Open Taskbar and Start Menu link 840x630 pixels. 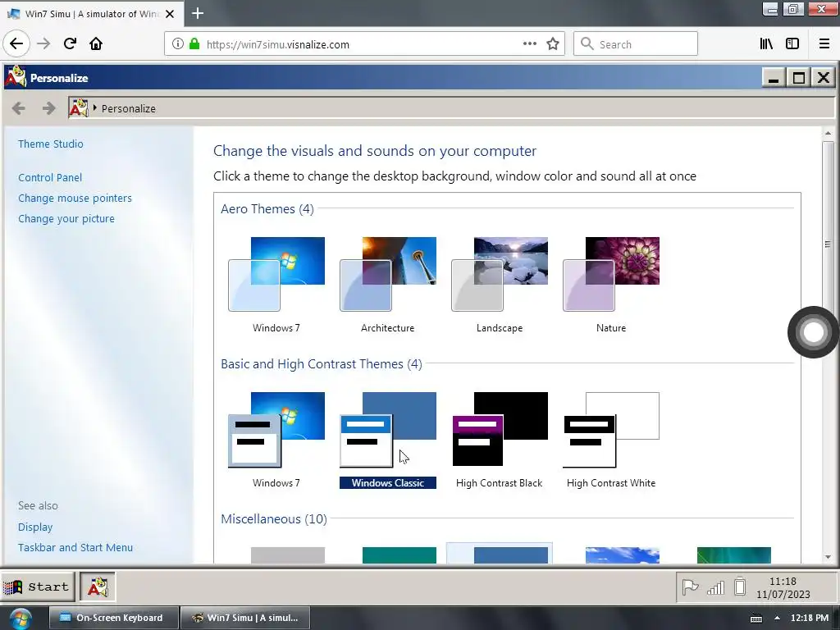75,547
